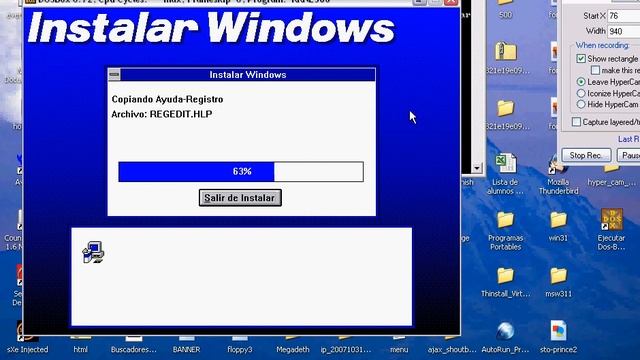Click the scrollbar down arrow behind DOSBox window
This screenshot has height=360, width=640.
click(x=477, y=168)
